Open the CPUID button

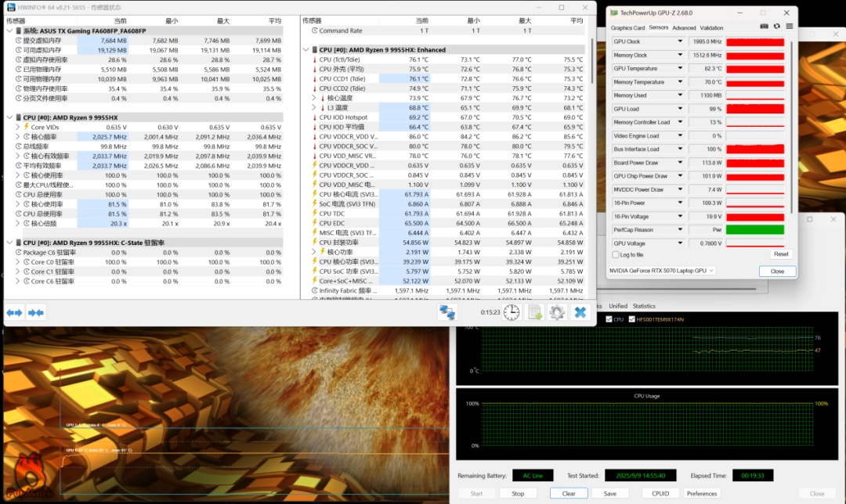pos(660,494)
